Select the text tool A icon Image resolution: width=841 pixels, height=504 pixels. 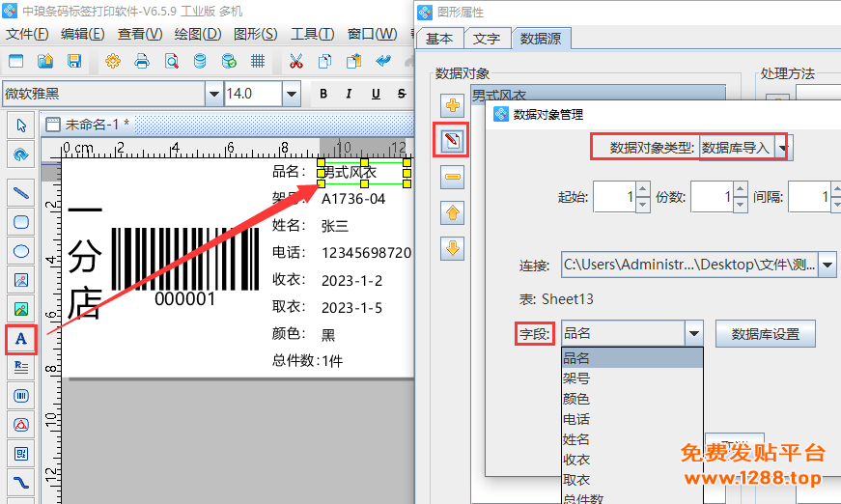21,339
